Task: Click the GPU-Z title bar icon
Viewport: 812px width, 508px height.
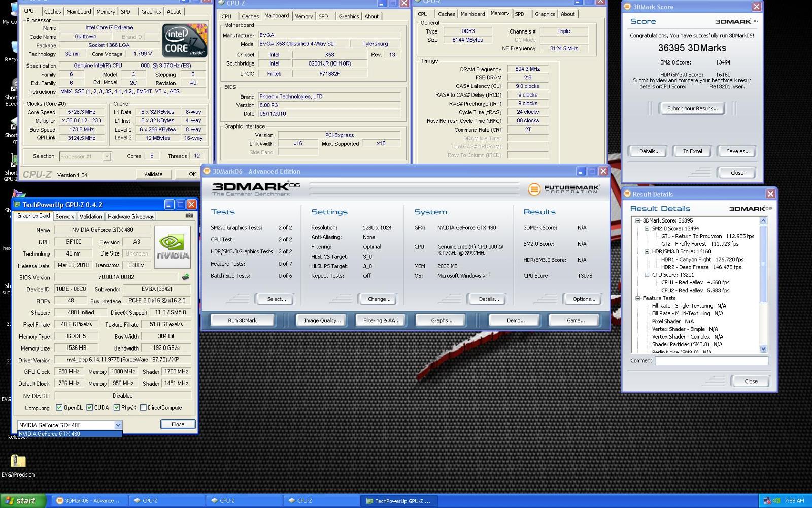Action: coord(17,205)
